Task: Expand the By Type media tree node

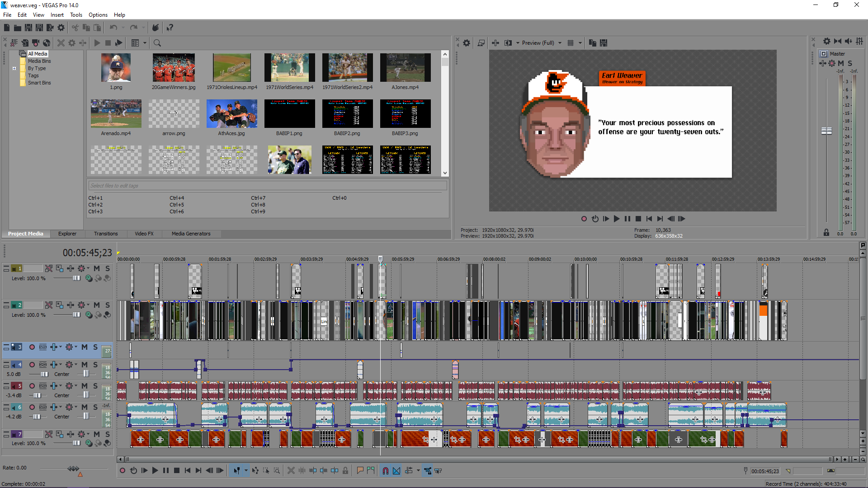Action: coord(14,69)
